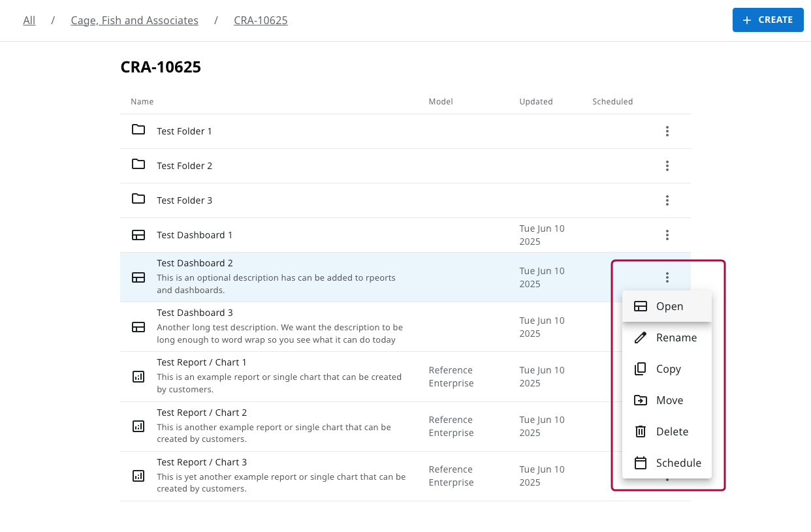
Task: Choose Schedule in the context menu
Action: (678, 462)
